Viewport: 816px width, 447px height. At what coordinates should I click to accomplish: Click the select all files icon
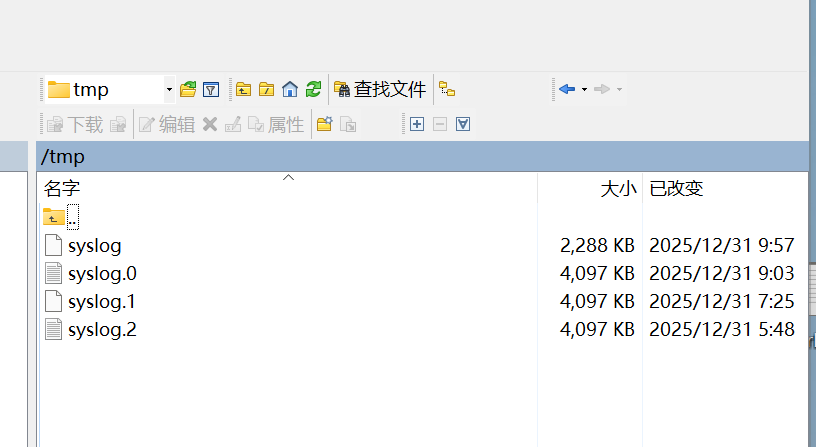click(463, 124)
